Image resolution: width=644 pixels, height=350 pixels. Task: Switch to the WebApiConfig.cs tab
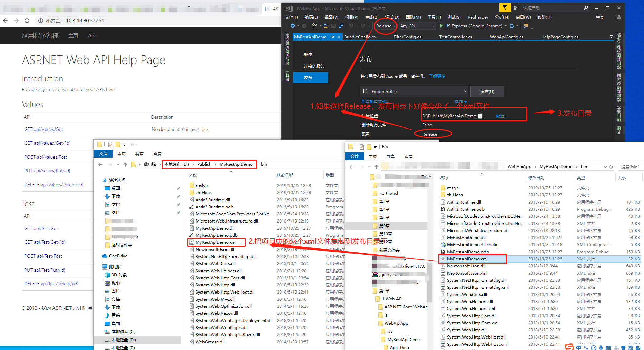pos(507,37)
